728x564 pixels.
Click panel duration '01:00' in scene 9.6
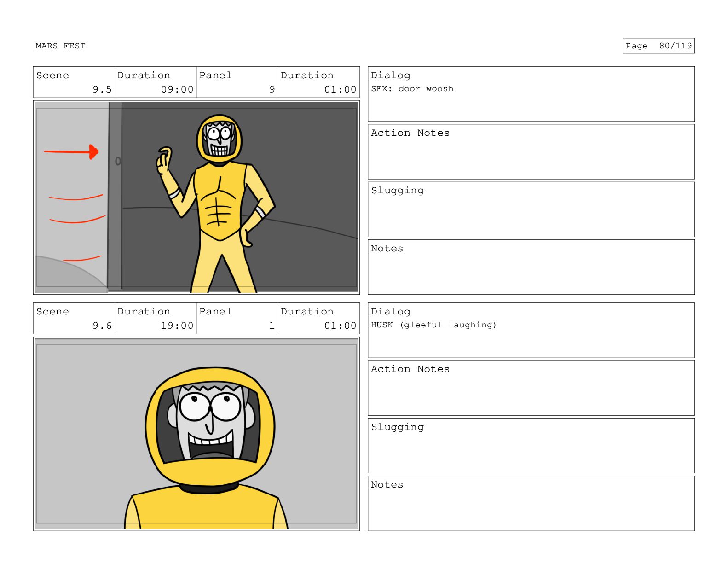[x=341, y=326]
